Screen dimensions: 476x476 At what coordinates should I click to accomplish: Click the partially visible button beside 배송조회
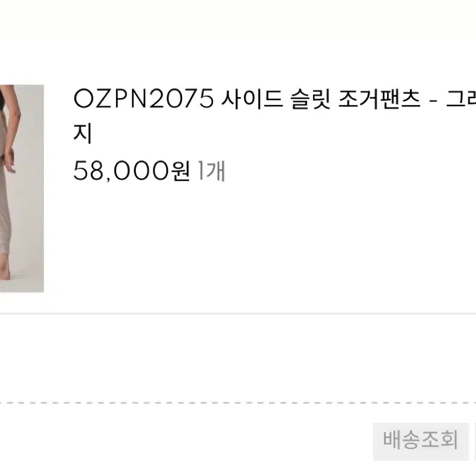point(475,441)
